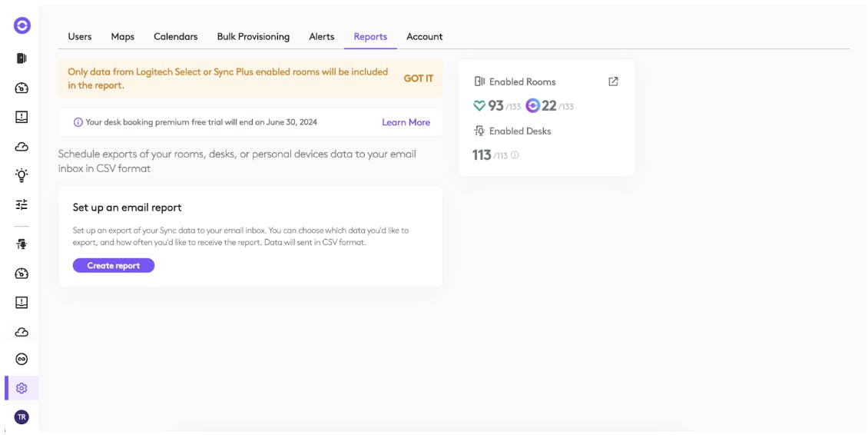This screenshot has width=868, height=435.
Task: Select the lightbulb Insights icon
Action: coord(22,176)
